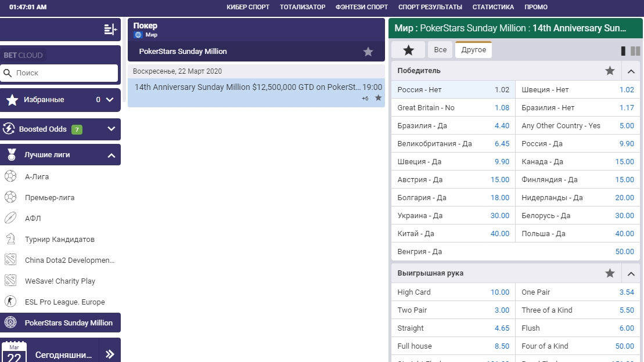Click the Dota icon beside WeSave! Charity Play
The image size is (644, 362).
click(10, 281)
